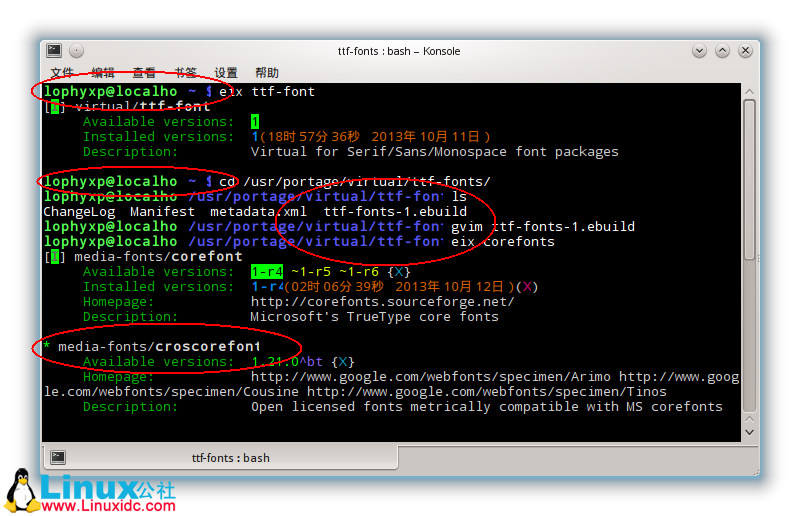Open the 设置 (Settings) menu
The height and width of the screenshot is (516, 800).
click(x=226, y=73)
